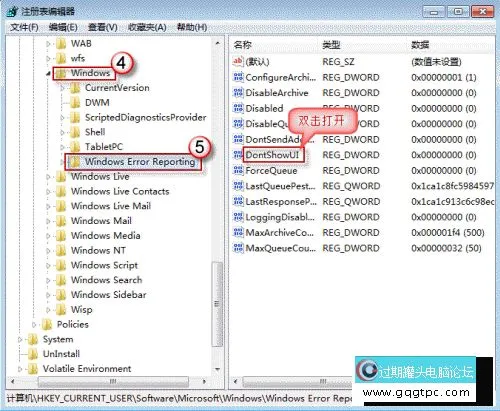This screenshot has width=500, height=411.
Task: Click the 0x000001f4 (500) data cell
Action: [x=448, y=232]
